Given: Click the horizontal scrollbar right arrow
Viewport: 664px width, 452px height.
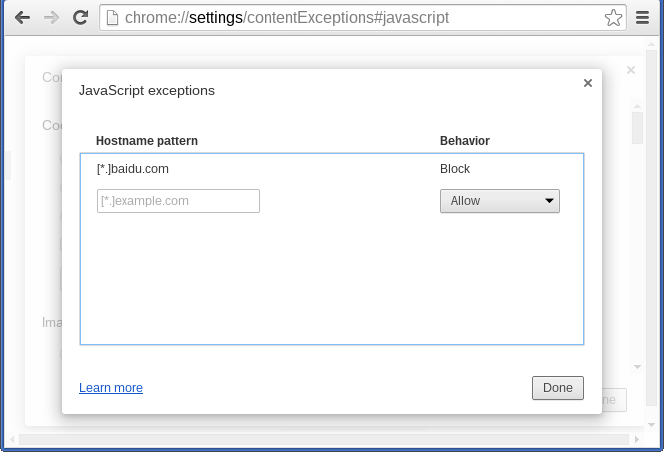Looking at the screenshot, I should [637, 440].
